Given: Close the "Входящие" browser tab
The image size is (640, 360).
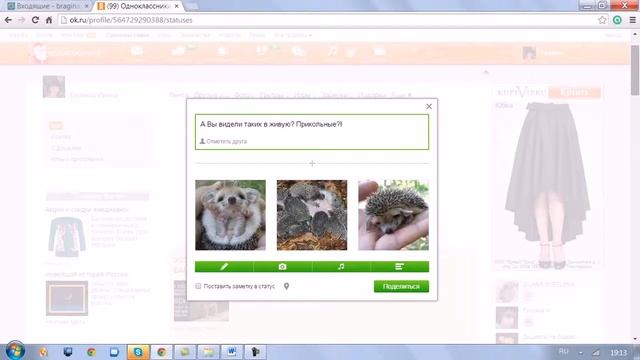Looking at the screenshot, I should [x=87, y=6].
